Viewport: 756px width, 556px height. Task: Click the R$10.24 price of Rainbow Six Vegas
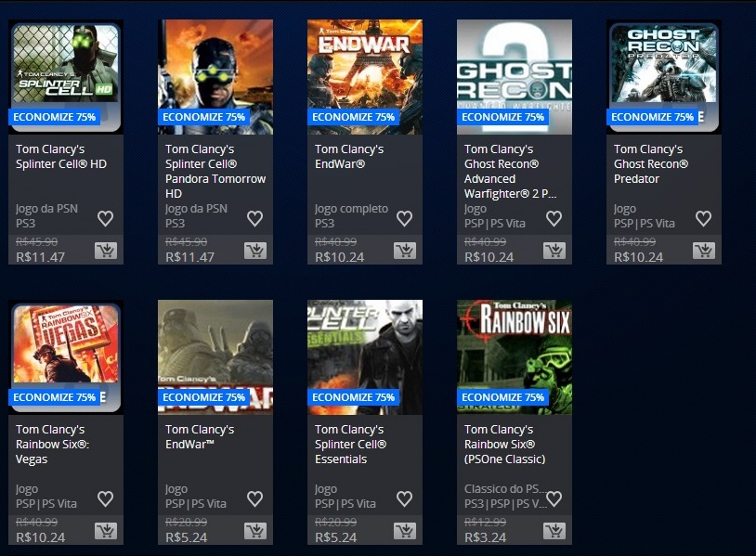(40, 537)
